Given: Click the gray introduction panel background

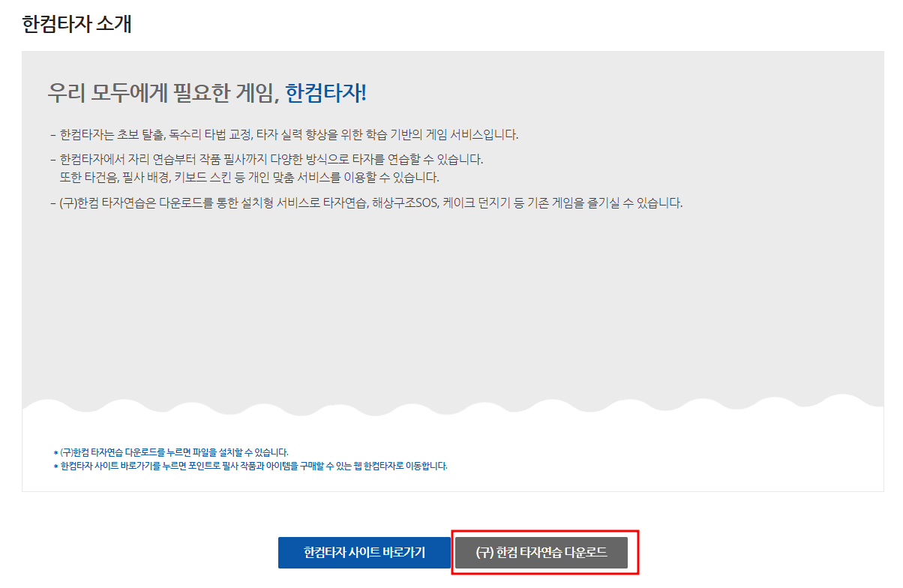Looking at the screenshot, I should click(x=450, y=315).
